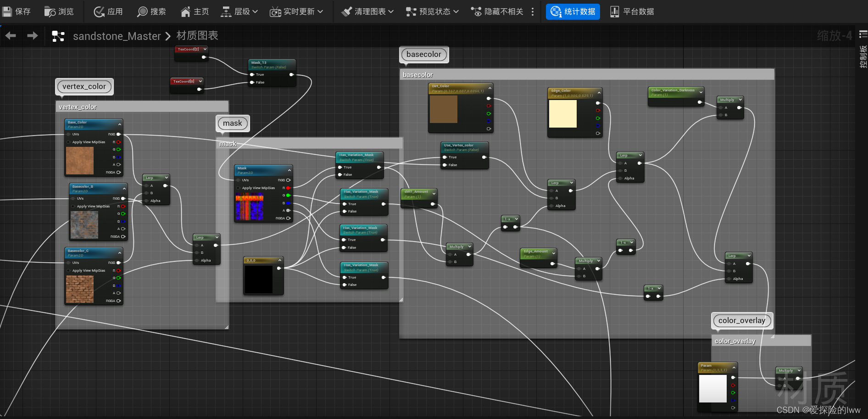Collapse the Basecolor_B texture node

pyautogui.click(x=124, y=189)
